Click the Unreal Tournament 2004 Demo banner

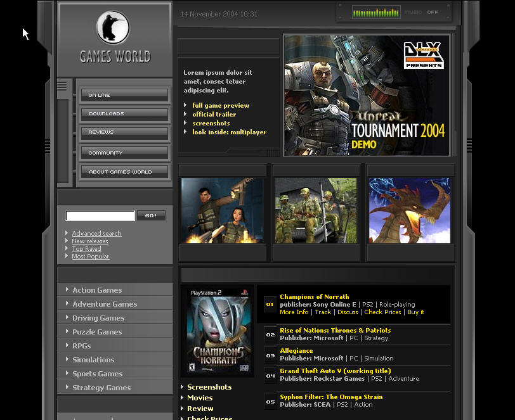(367, 95)
